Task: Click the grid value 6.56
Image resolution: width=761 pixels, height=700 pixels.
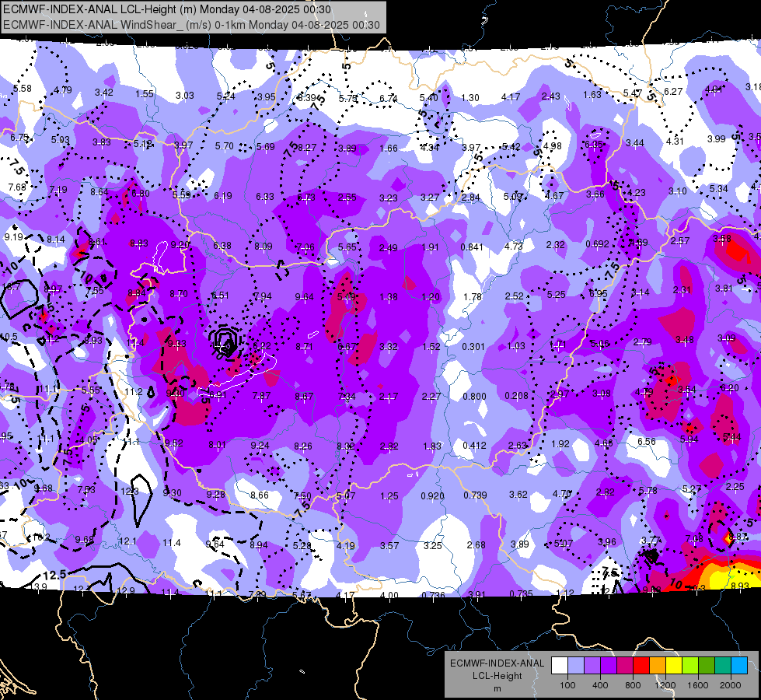Action: [647, 441]
